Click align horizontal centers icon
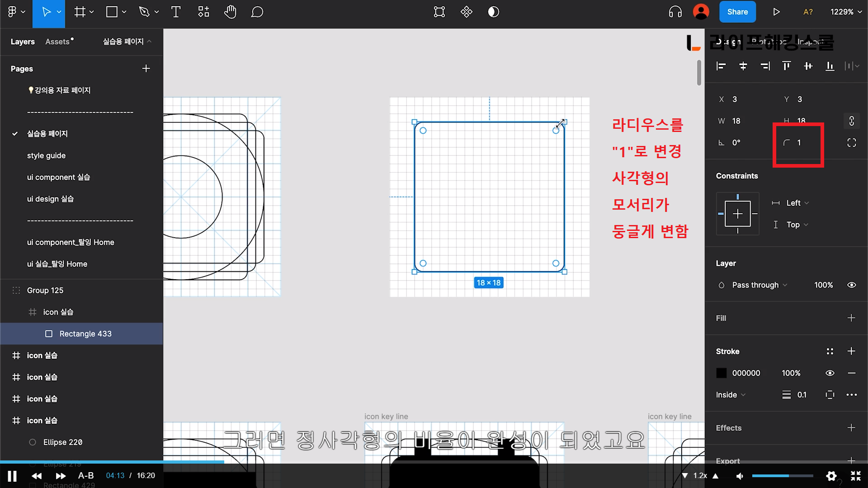Image resolution: width=868 pixels, height=488 pixels. click(x=743, y=66)
